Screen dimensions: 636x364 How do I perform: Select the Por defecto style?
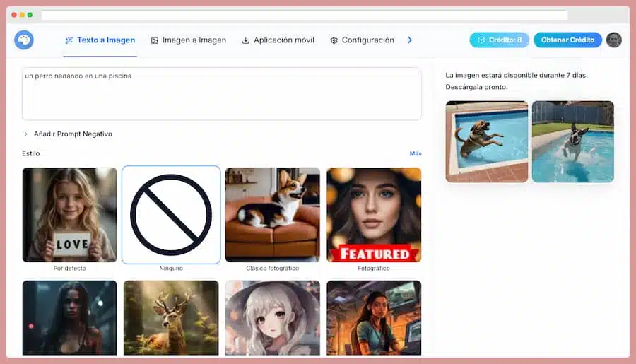69,215
